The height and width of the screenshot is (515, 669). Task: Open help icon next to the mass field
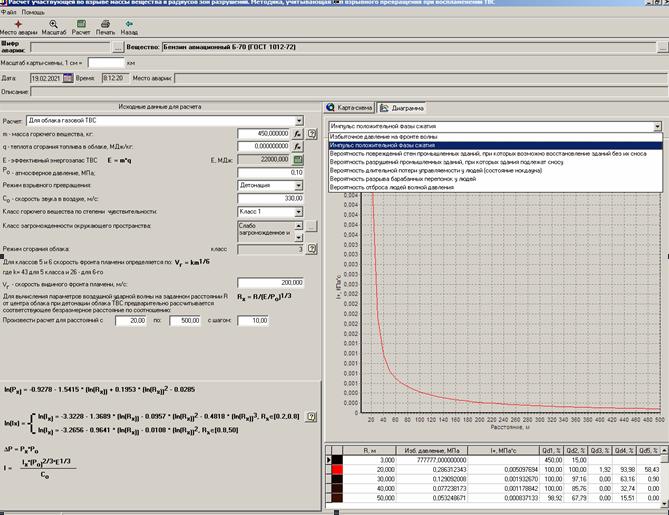pos(310,132)
